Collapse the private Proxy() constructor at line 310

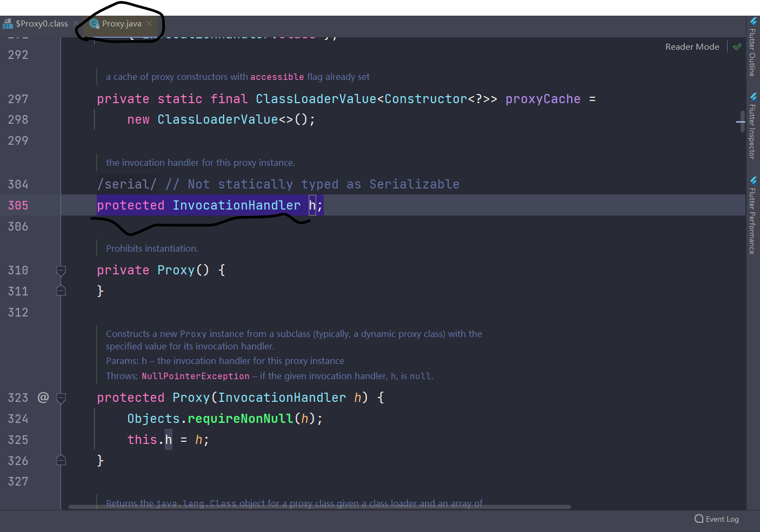pyautogui.click(x=61, y=270)
